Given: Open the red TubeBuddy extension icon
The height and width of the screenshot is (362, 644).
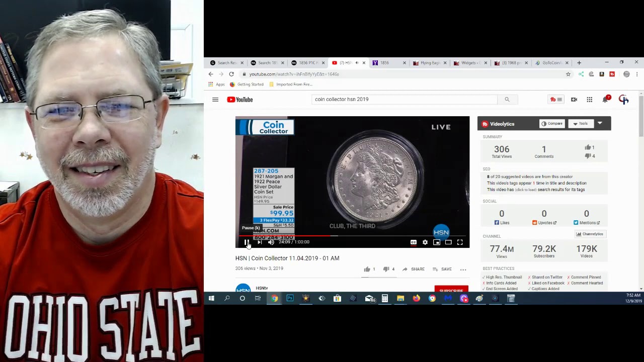Looking at the screenshot, I should tap(612, 74).
